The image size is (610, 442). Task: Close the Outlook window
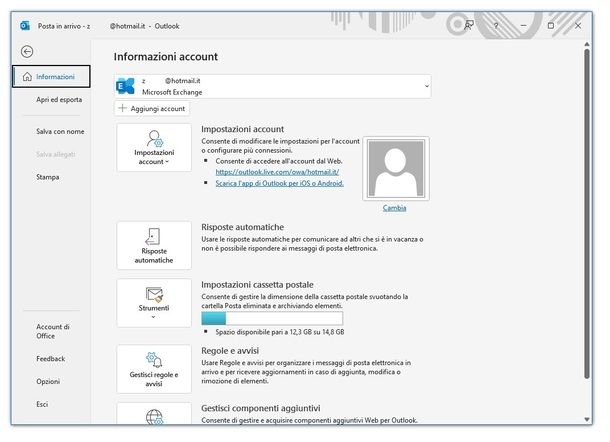pyautogui.click(x=578, y=26)
